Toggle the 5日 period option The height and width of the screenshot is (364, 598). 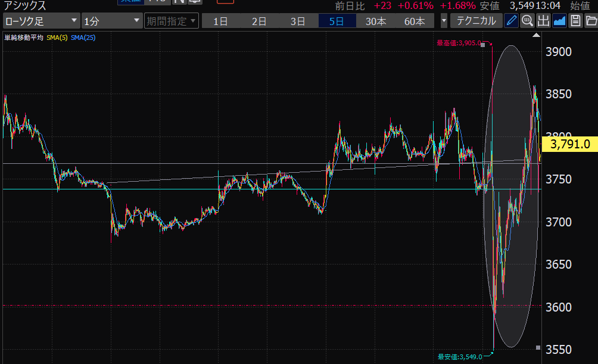point(337,21)
